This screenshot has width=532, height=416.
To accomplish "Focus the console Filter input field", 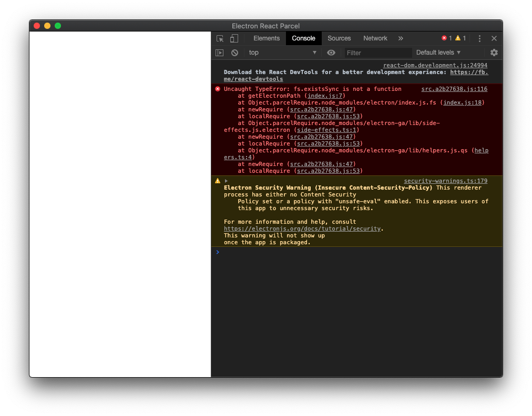I will 378,53.
